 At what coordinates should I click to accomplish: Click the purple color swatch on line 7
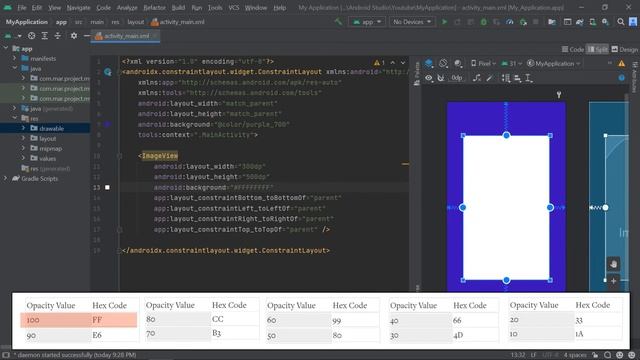(107, 124)
